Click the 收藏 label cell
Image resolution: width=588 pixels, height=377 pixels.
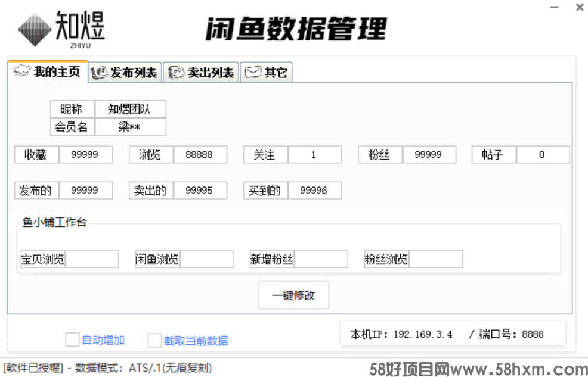point(36,155)
